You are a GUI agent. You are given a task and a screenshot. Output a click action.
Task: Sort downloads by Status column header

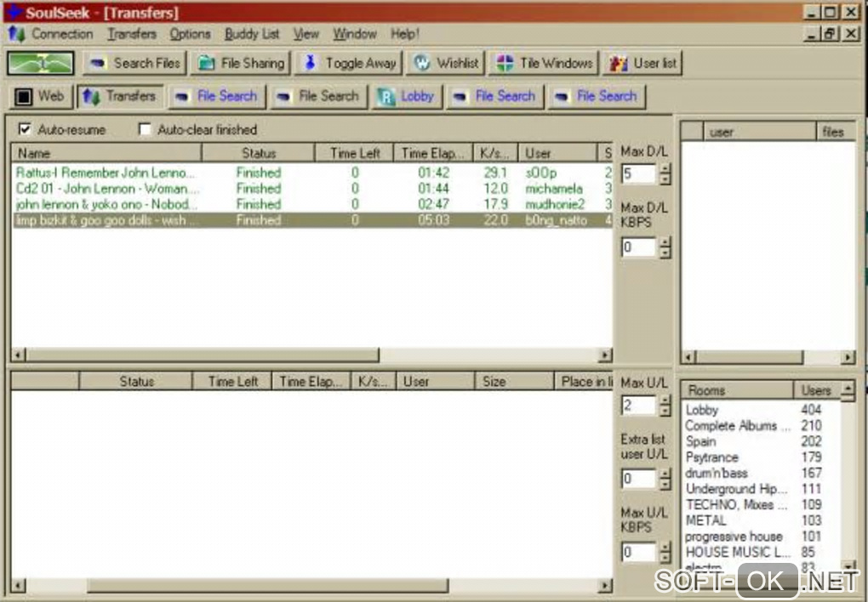[259, 153]
